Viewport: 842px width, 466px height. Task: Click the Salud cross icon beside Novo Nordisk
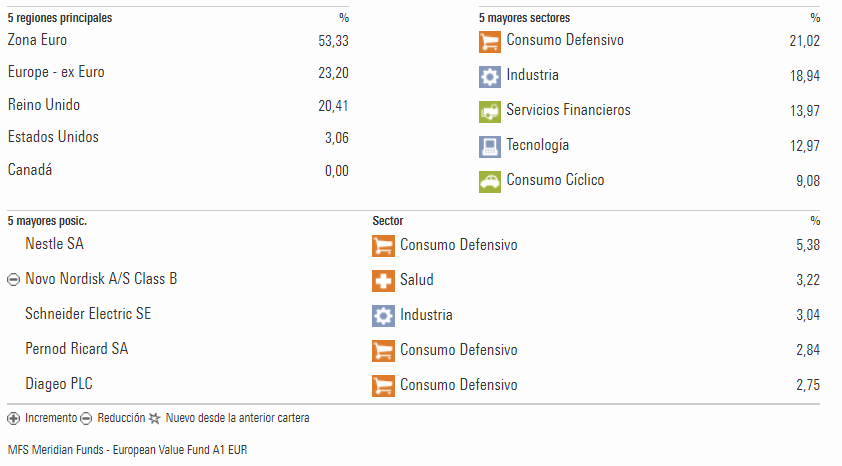[383, 281]
